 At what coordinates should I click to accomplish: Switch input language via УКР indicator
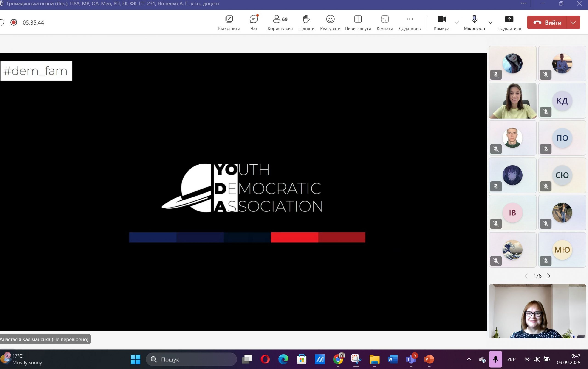click(511, 360)
